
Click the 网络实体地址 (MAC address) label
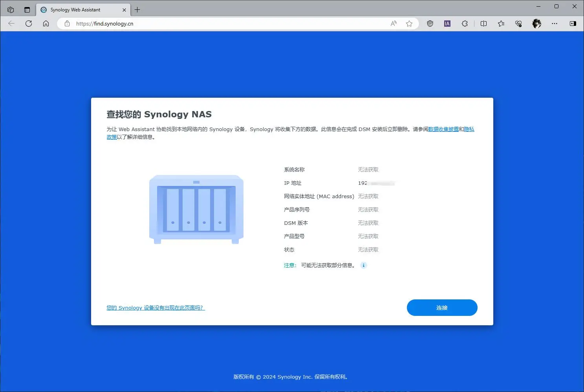tap(319, 196)
